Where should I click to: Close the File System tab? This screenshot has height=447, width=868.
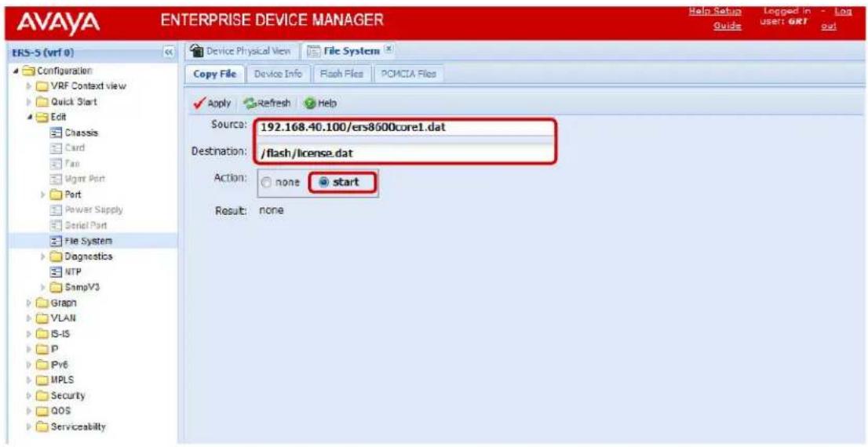click(388, 51)
